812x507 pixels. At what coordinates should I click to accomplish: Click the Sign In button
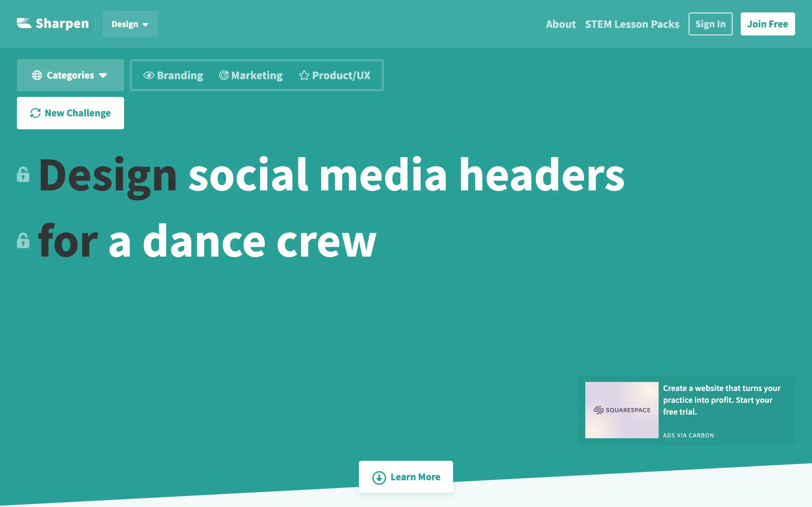[x=710, y=24]
